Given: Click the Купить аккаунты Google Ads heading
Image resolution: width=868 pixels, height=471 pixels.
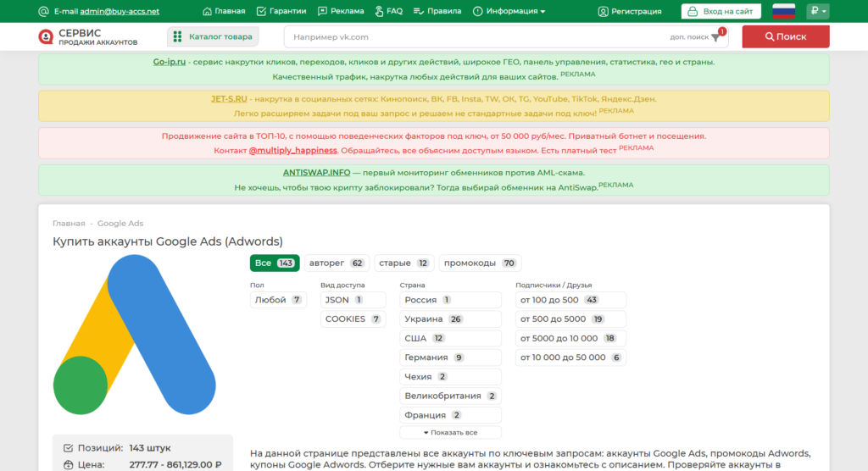Looking at the screenshot, I should click(168, 241).
